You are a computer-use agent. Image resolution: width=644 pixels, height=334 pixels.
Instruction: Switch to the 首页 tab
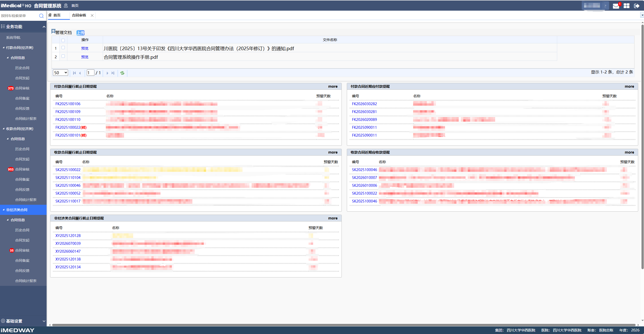pyautogui.click(x=59, y=15)
